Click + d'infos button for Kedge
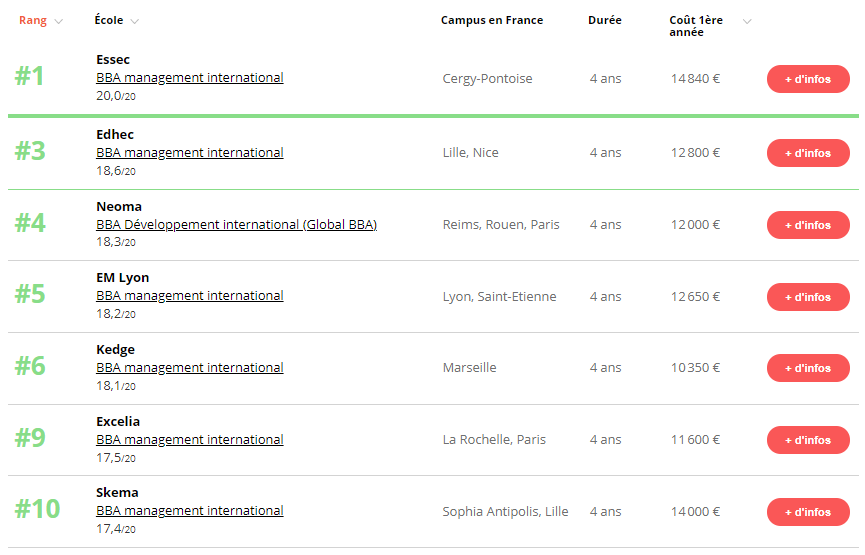Screen dimensions: 865x555 pos(808,368)
